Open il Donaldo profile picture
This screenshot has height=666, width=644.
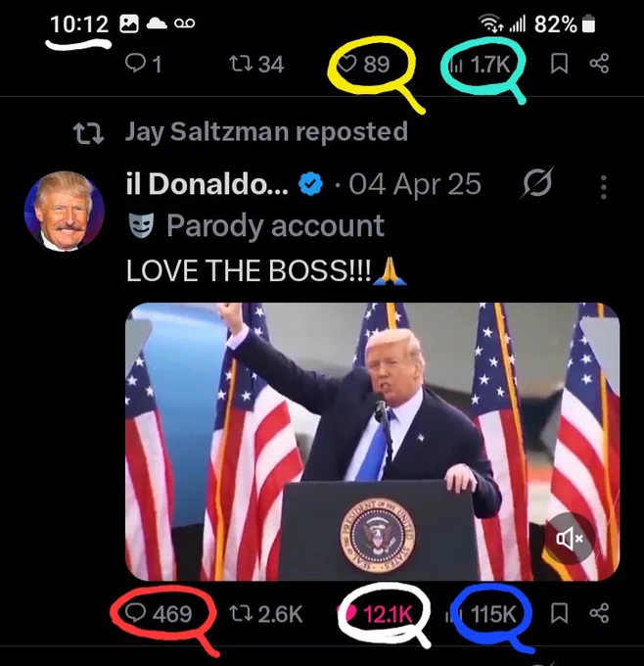tap(64, 212)
